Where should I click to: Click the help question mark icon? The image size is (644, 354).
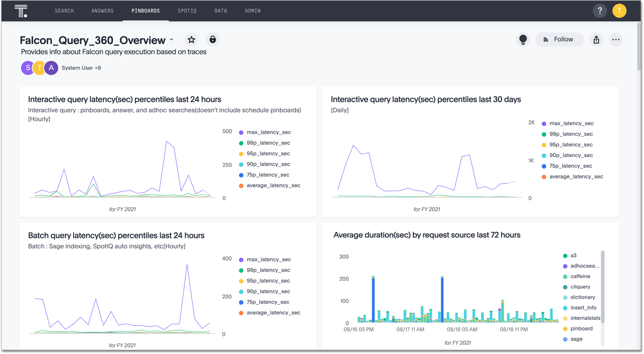point(600,10)
